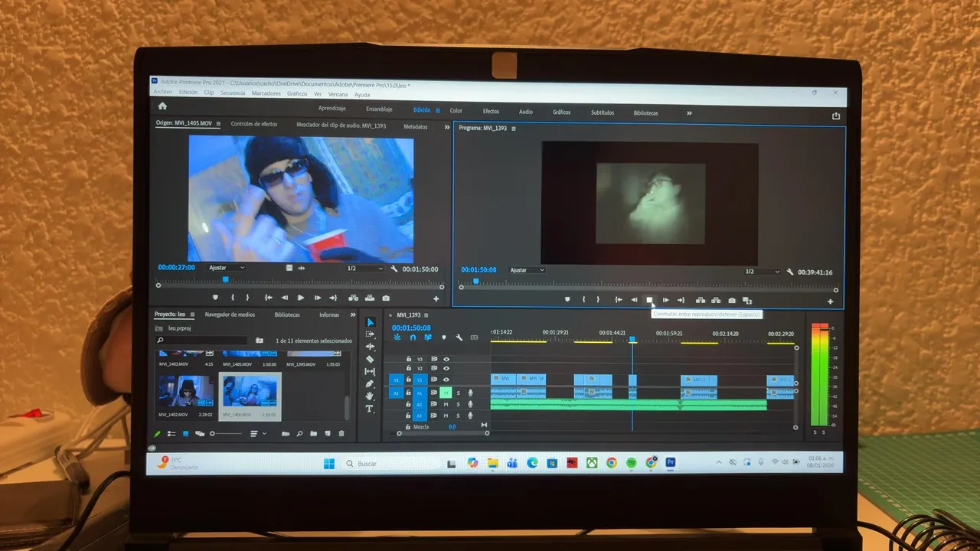This screenshot has width=980, height=551.
Task: Stop playback in Program monitor
Action: pos(649,300)
